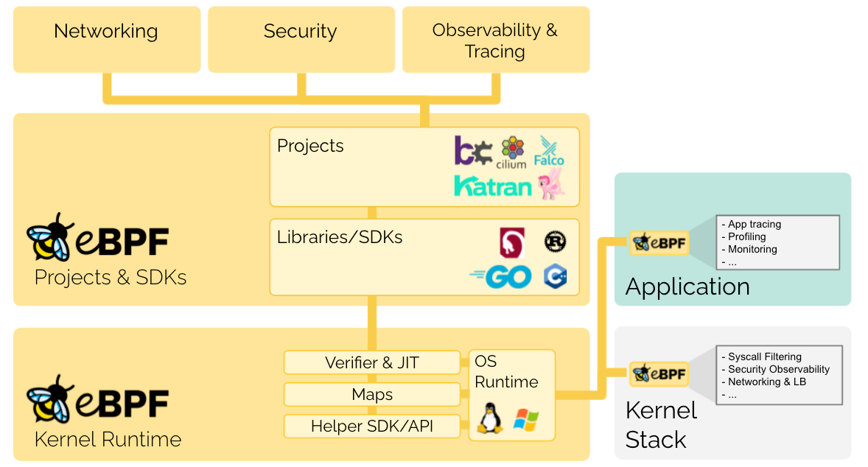Click the C++ hexagon logo
The width and height of the screenshot is (868, 467).
pyautogui.click(x=556, y=277)
